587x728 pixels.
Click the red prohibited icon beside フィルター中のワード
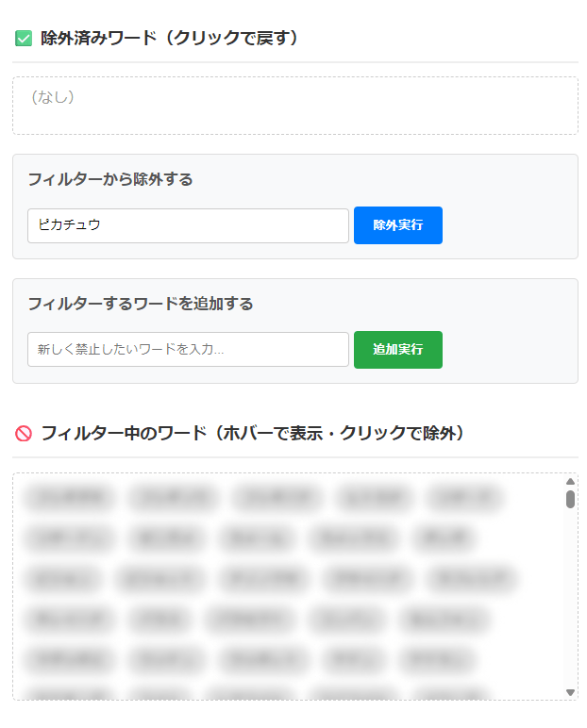coord(24,434)
